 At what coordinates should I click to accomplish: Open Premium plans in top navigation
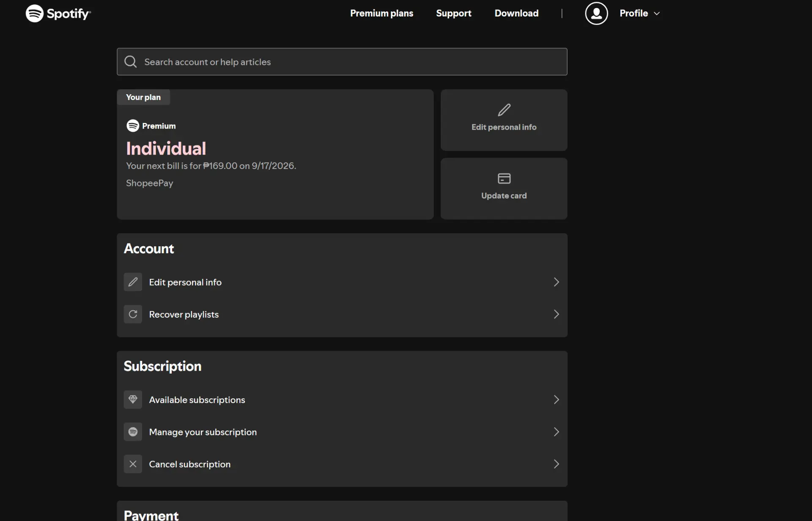(381, 14)
